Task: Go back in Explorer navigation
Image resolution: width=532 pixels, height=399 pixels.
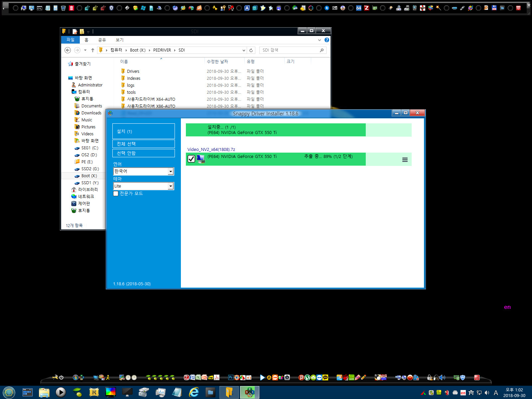Action: coord(68,50)
